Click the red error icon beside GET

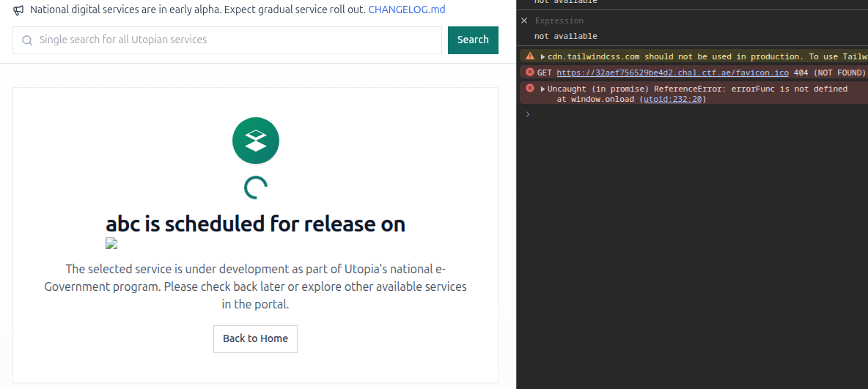tap(530, 73)
